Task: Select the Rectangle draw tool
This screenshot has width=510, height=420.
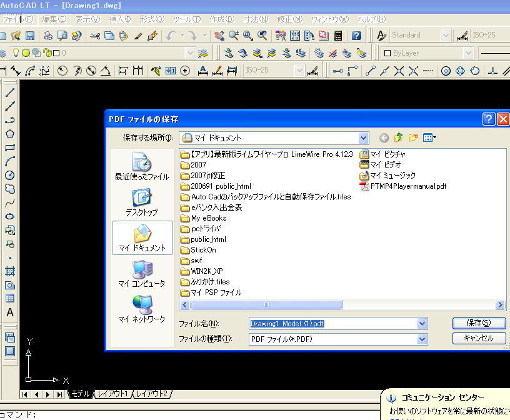Action: [x=10, y=147]
